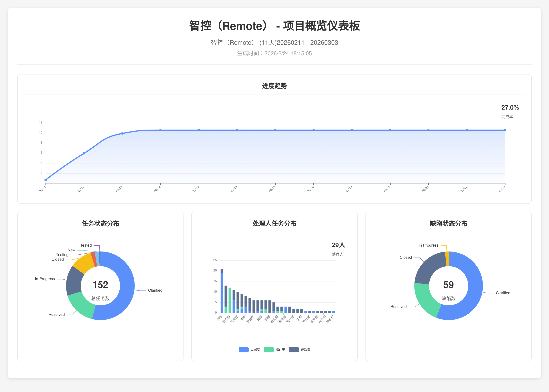This screenshot has width=549, height=392.
Task: Toggle the 待处理 legend series
Action: (x=305, y=349)
